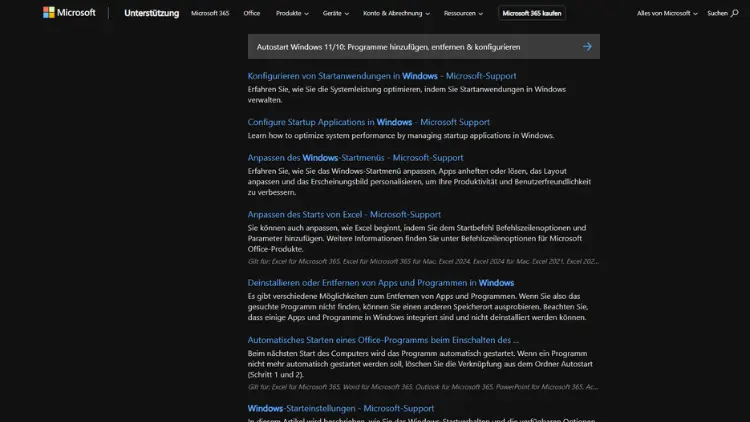Submit search with the arrow icon
The width and height of the screenshot is (750, 422).
587,46
